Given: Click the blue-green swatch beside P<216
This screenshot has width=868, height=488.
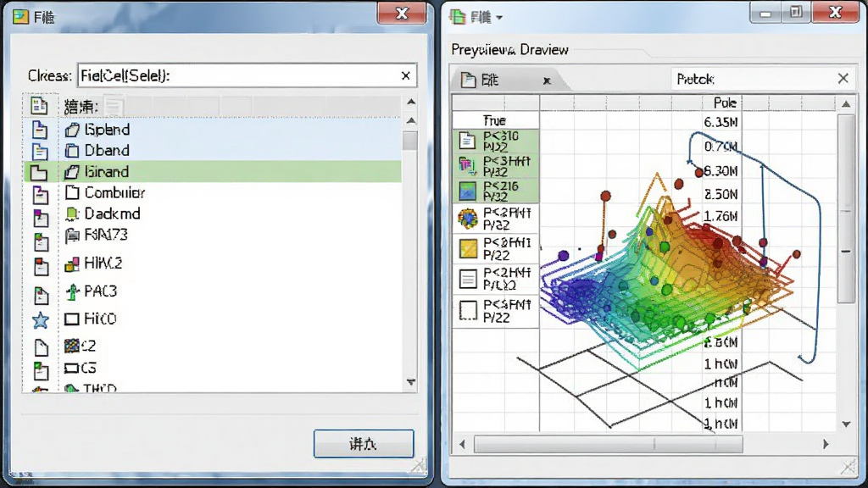Looking at the screenshot, I should click(468, 191).
